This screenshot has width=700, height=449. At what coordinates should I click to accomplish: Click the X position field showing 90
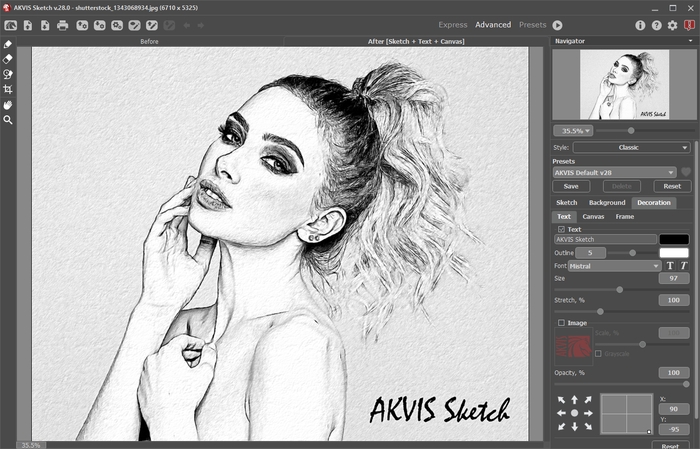(x=674, y=409)
